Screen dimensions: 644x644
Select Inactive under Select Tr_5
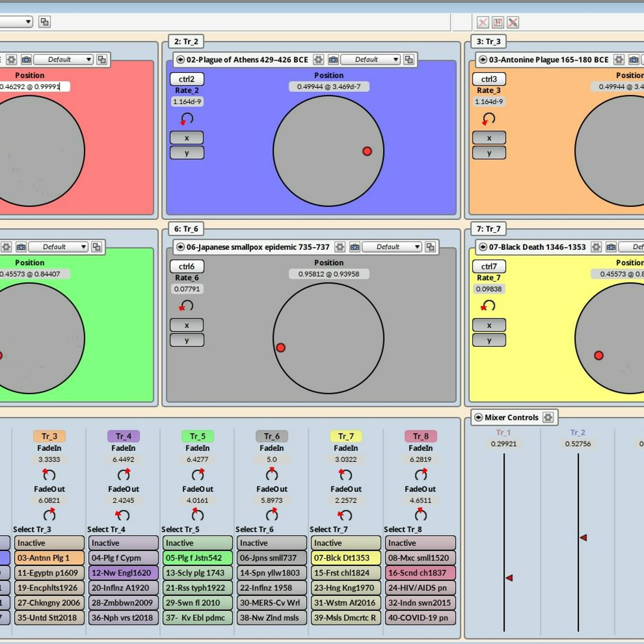tap(198, 543)
